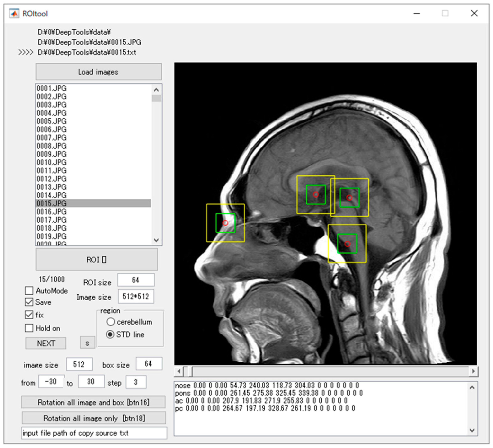
Task: Click the file list scroll-up arrow
Action: click(x=156, y=90)
